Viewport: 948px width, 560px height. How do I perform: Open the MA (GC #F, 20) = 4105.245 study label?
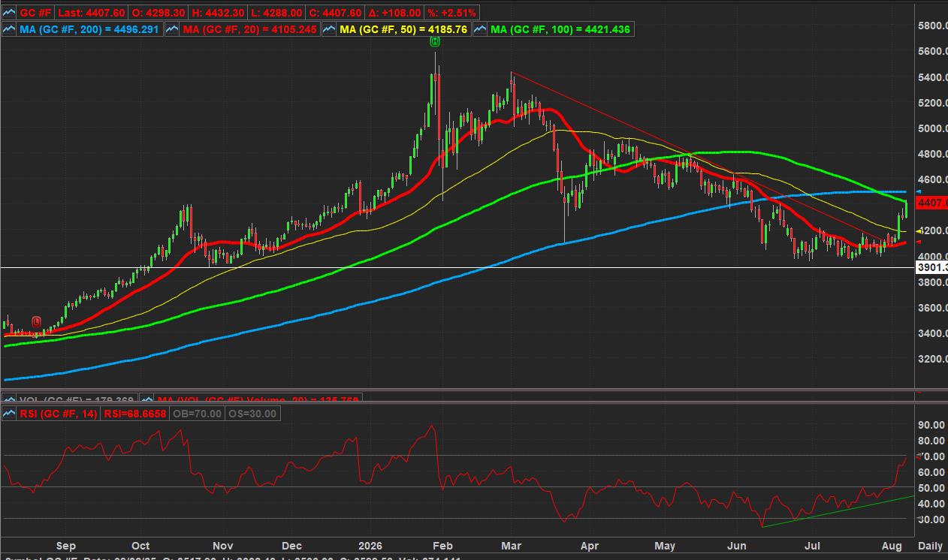250,29
